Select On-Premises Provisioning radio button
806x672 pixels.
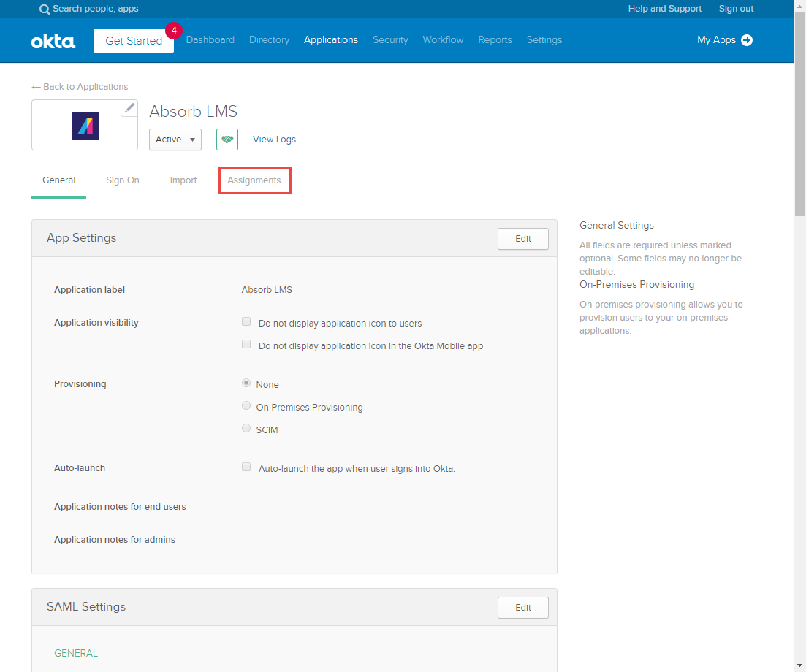[x=246, y=406]
